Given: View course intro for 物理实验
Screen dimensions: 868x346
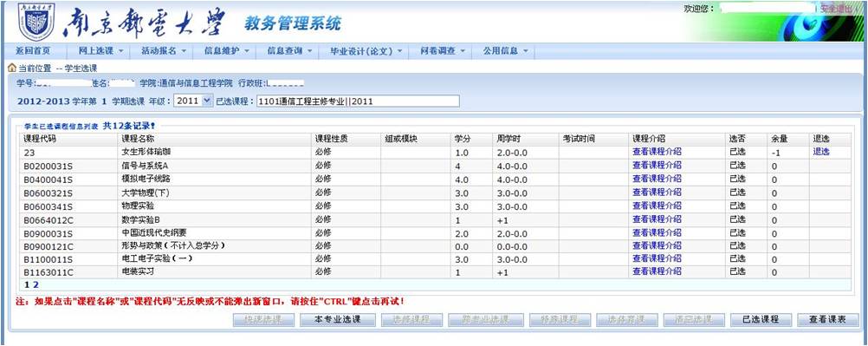Looking at the screenshot, I should 657,206.
